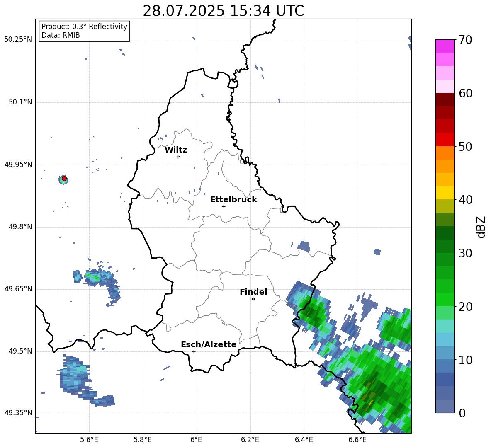Select the Ettelbruck city label

(233, 200)
